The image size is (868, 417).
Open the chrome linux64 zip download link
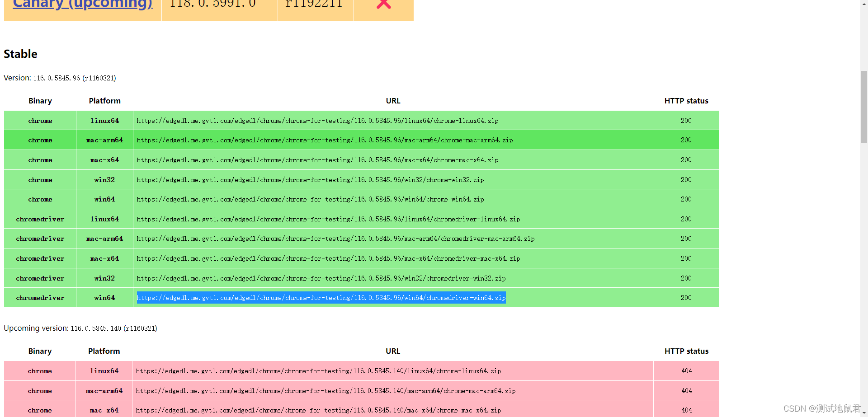(x=318, y=121)
